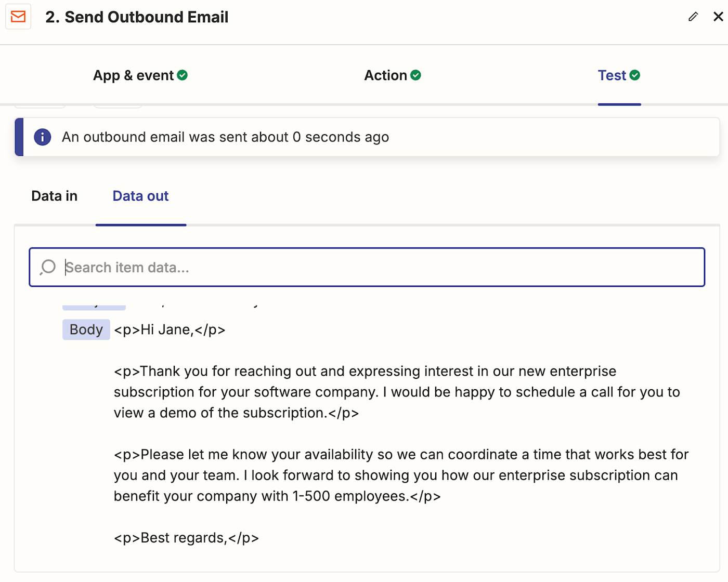728x582 pixels.
Task: Close the Send Outbound Email panel
Action: (718, 17)
